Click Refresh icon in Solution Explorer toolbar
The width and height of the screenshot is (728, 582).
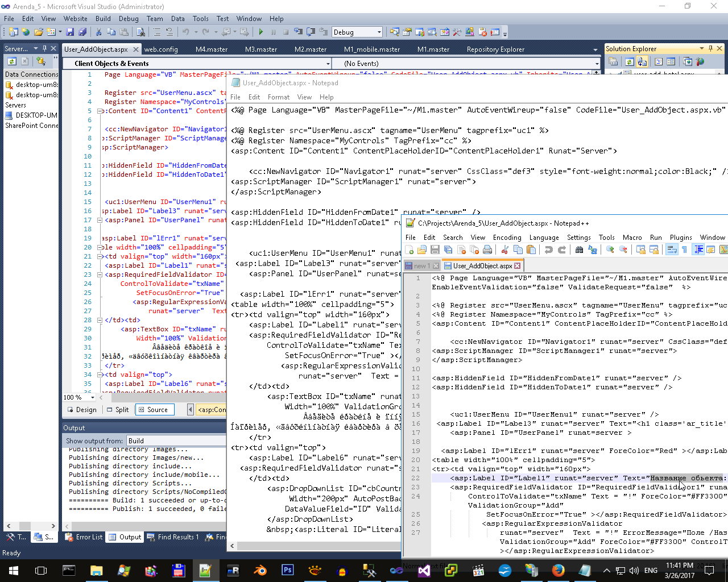click(629, 61)
